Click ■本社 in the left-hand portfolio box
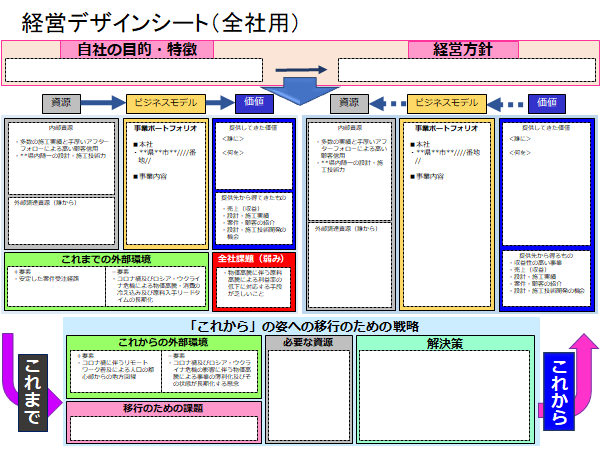 click(143, 144)
